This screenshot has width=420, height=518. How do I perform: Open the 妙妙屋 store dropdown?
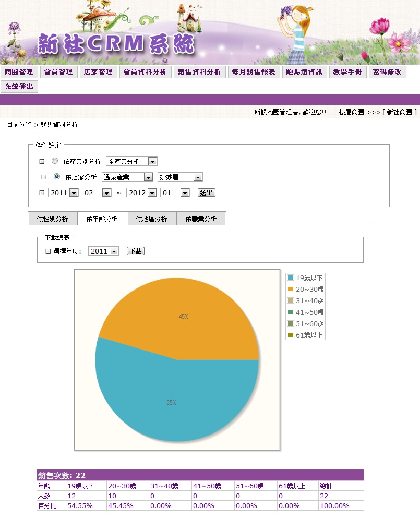[180, 177]
